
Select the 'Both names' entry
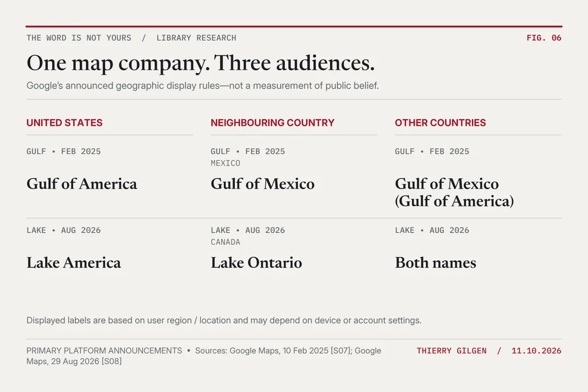pyautogui.click(x=435, y=263)
